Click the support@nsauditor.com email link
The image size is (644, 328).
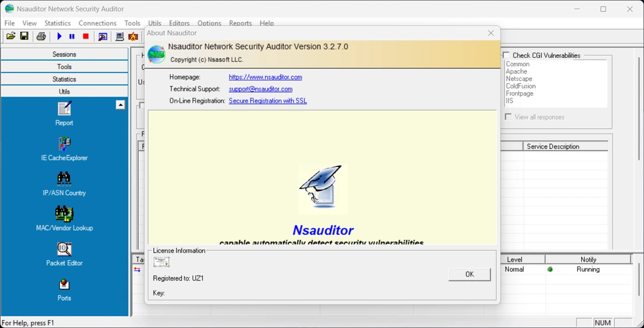point(260,89)
